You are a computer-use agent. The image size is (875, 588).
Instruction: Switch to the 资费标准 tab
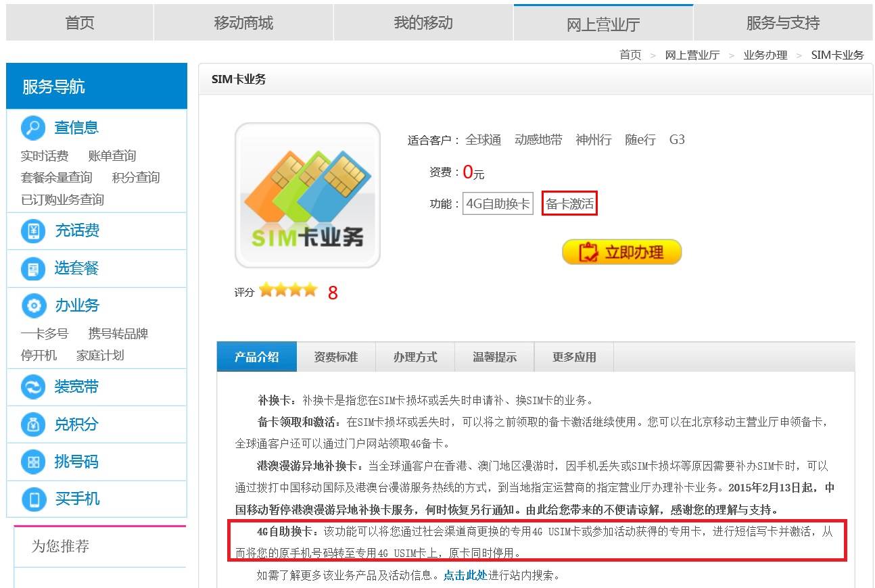[x=336, y=357]
